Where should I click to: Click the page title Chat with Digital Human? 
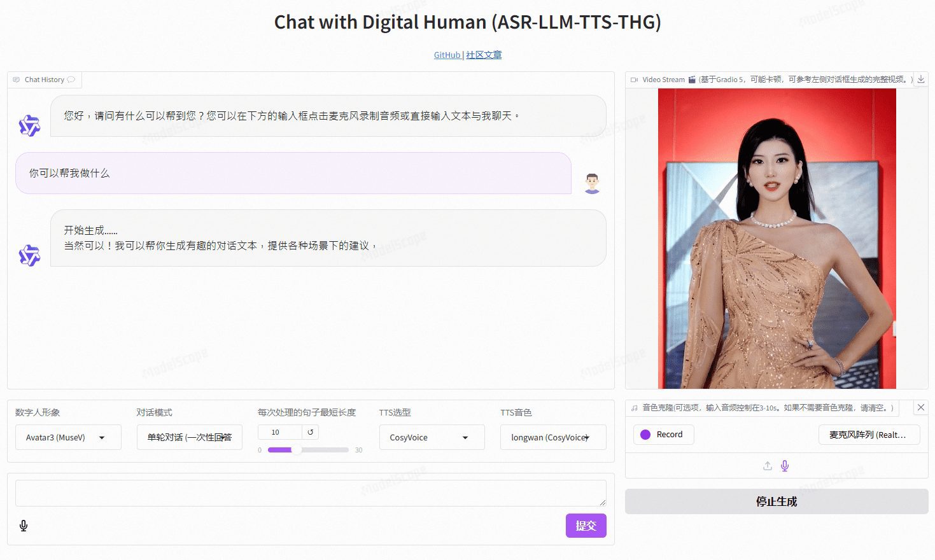click(467, 22)
